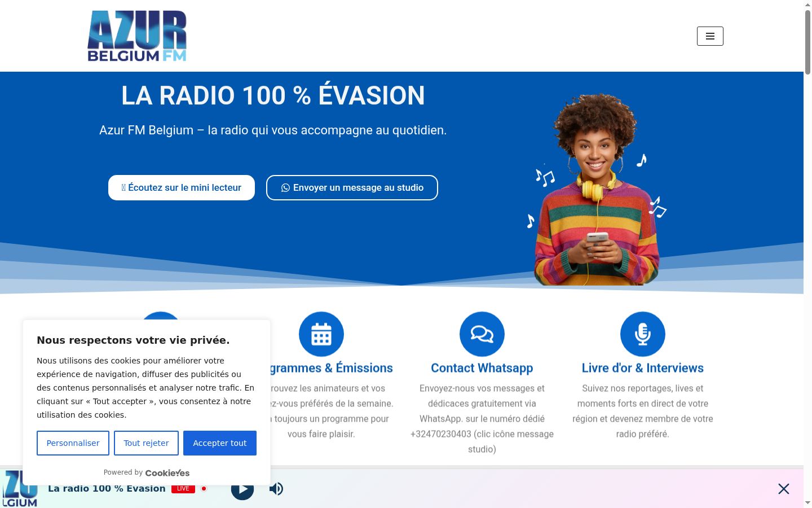Open the Programmes & Émissions heading link
The height and width of the screenshot is (508, 812).
pos(332,368)
